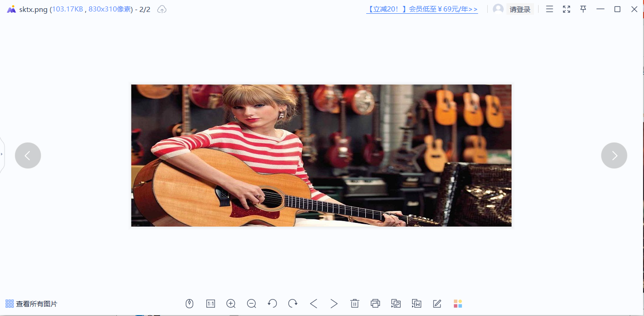Click 请登录 to sign in

520,9
